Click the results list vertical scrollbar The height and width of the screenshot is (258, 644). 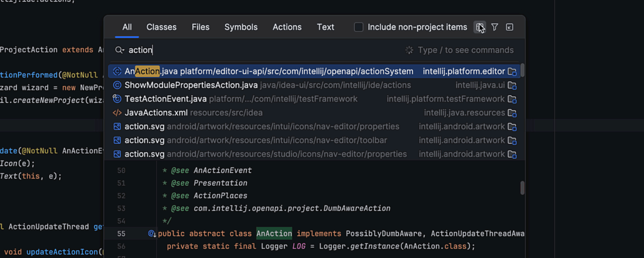click(x=522, y=70)
